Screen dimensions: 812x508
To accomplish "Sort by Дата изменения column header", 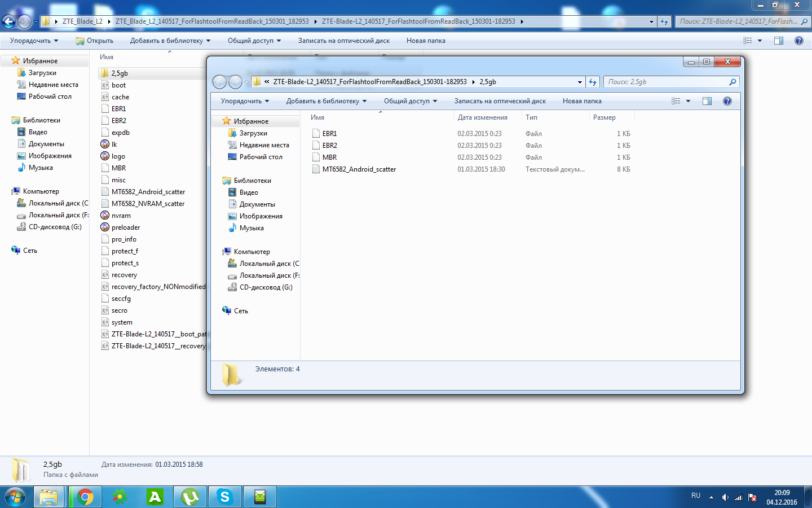I will (482, 117).
